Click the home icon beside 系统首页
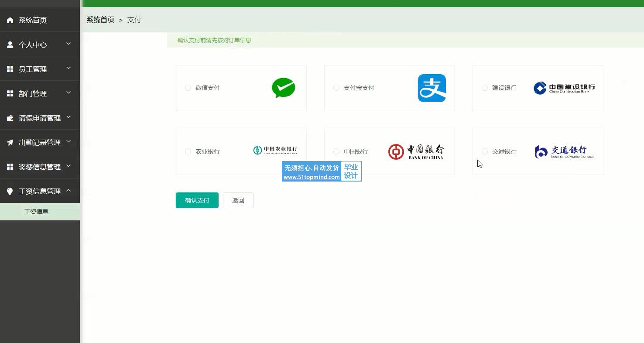Screen dimensions: 644x343 point(10,20)
